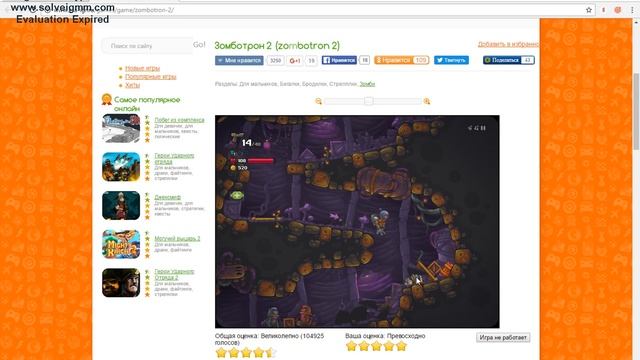640x360 pixels.
Task: Click the page's vertical scrollbar thumb
Action: [x=636, y=111]
